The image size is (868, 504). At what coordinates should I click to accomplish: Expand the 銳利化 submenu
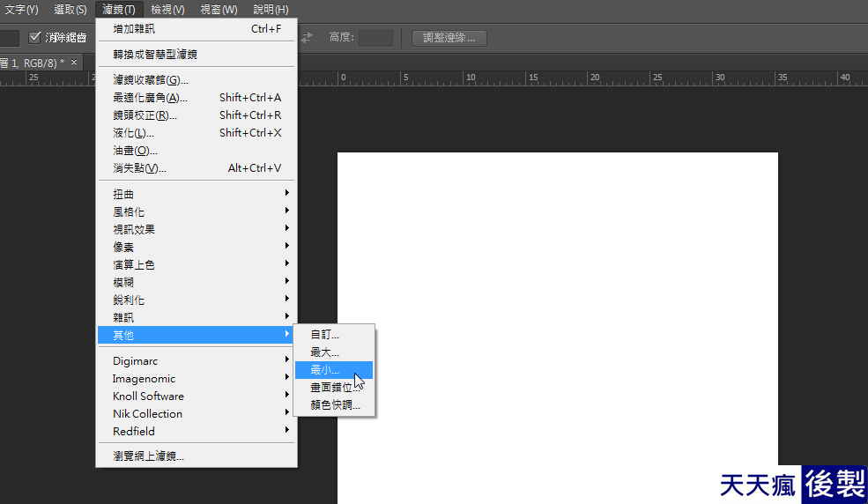click(197, 300)
